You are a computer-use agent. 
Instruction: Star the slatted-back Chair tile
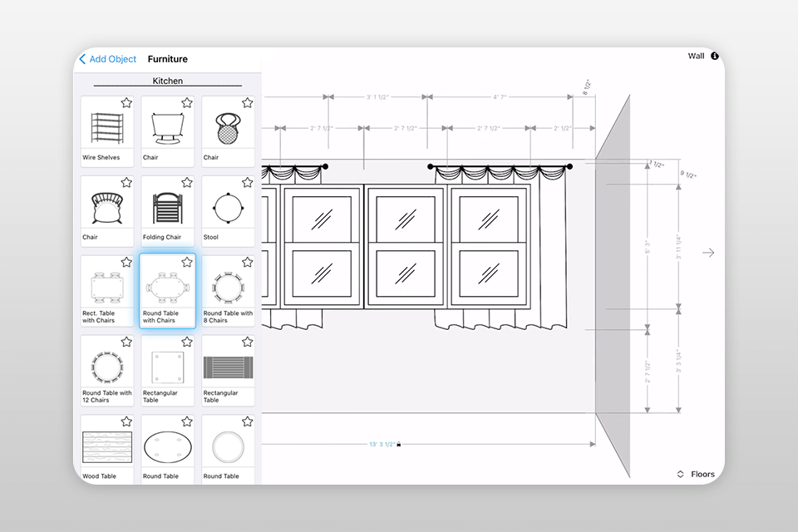click(126, 182)
